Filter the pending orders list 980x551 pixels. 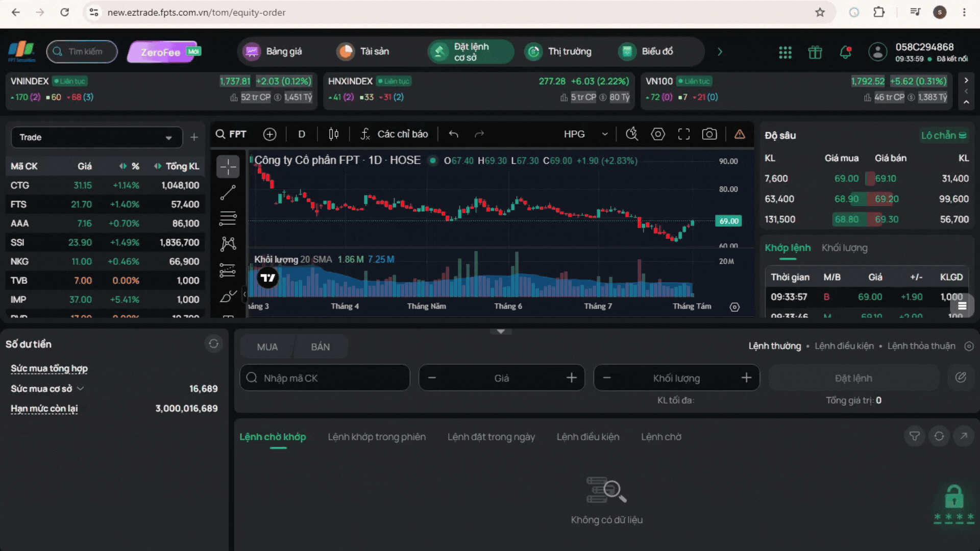click(x=915, y=436)
